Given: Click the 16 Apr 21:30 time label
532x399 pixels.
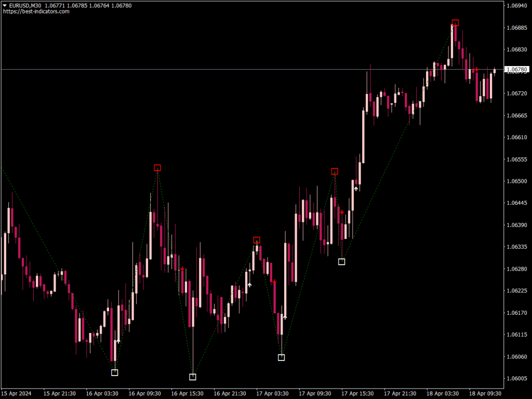Looking at the screenshot, I should pyautogui.click(x=230, y=394).
